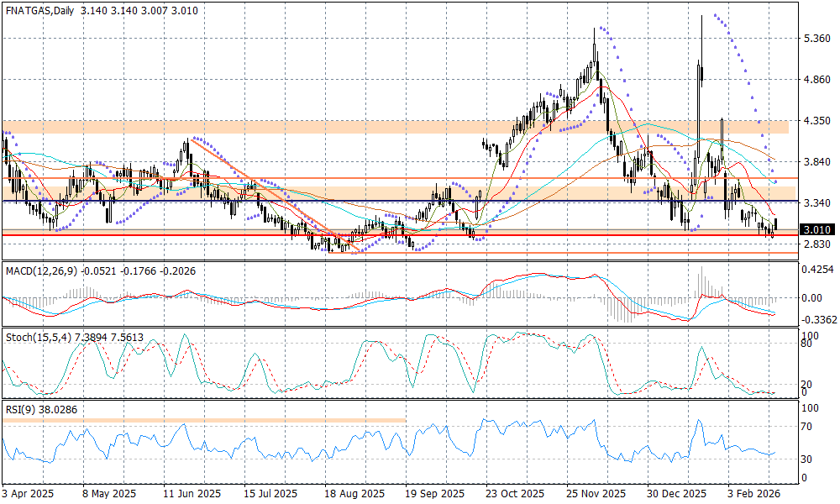Screen dimensions: 840x504
Task: Click the 23 Oct 2025 date label
Action: point(516,494)
